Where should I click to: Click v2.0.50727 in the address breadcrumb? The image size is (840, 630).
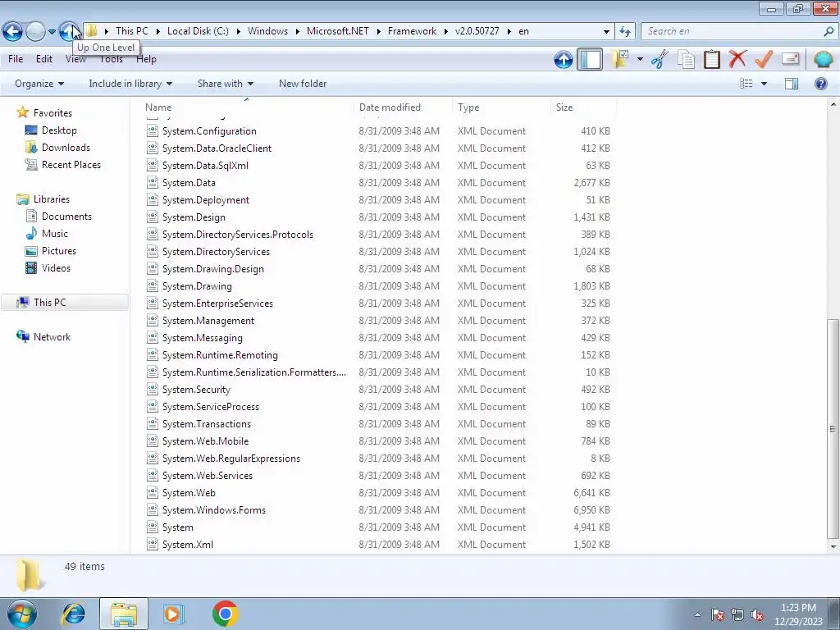click(x=477, y=31)
